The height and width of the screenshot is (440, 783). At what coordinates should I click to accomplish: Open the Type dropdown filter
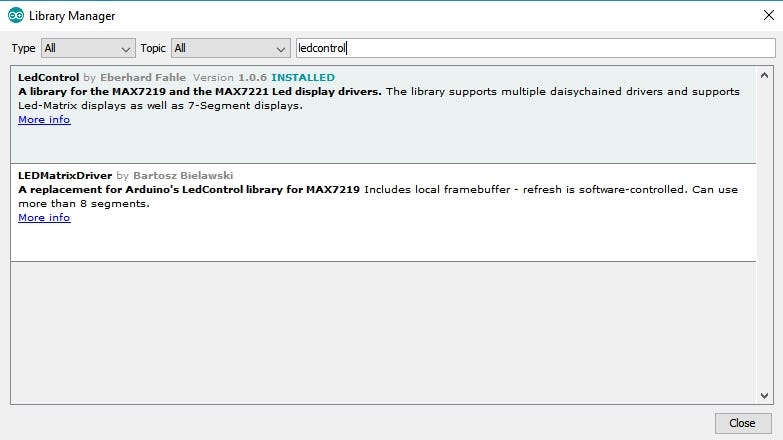coord(88,48)
